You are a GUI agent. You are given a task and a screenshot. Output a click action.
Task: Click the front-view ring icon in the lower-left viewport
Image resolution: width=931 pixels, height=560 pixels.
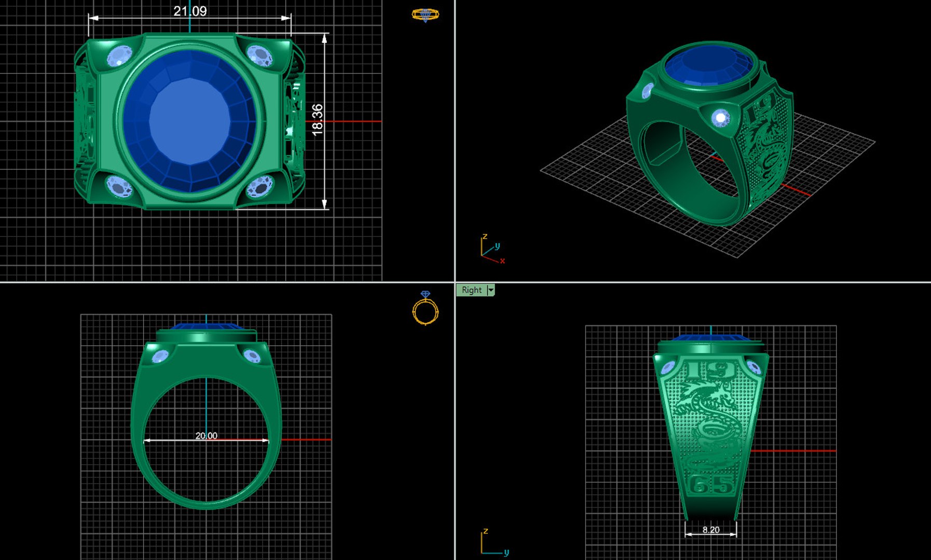click(x=425, y=308)
